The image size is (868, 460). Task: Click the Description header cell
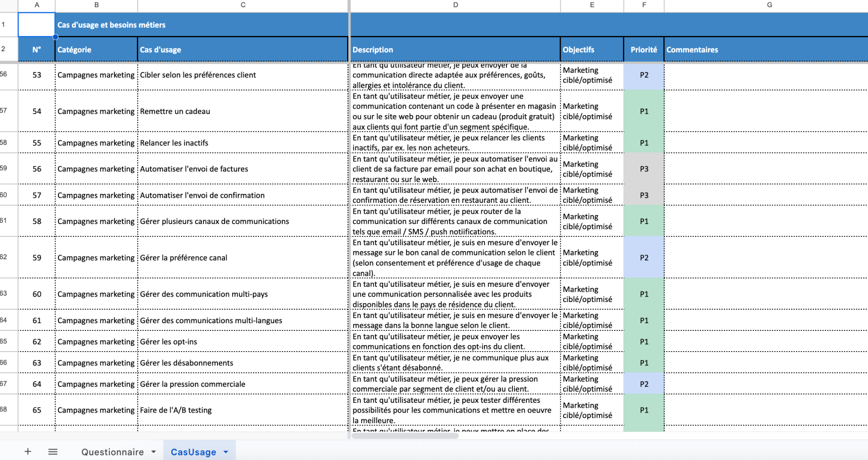[x=455, y=50]
